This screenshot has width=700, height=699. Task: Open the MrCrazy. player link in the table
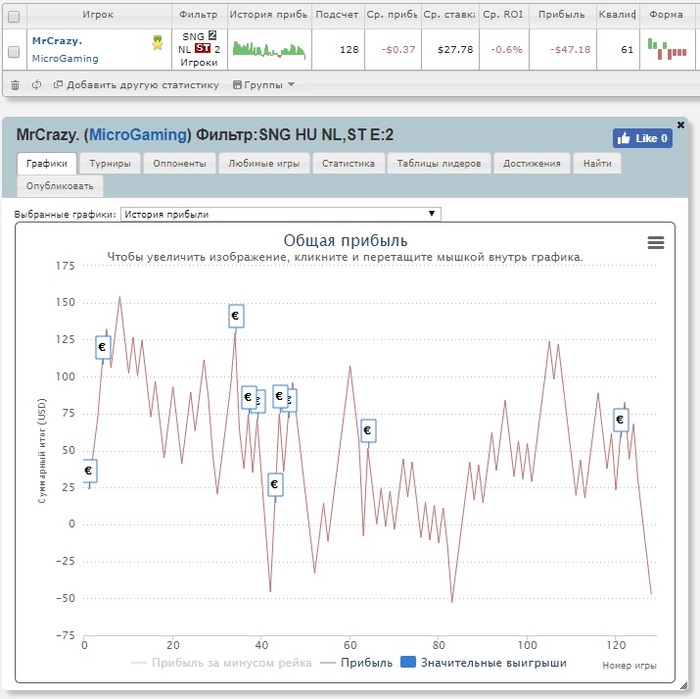tap(57, 41)
